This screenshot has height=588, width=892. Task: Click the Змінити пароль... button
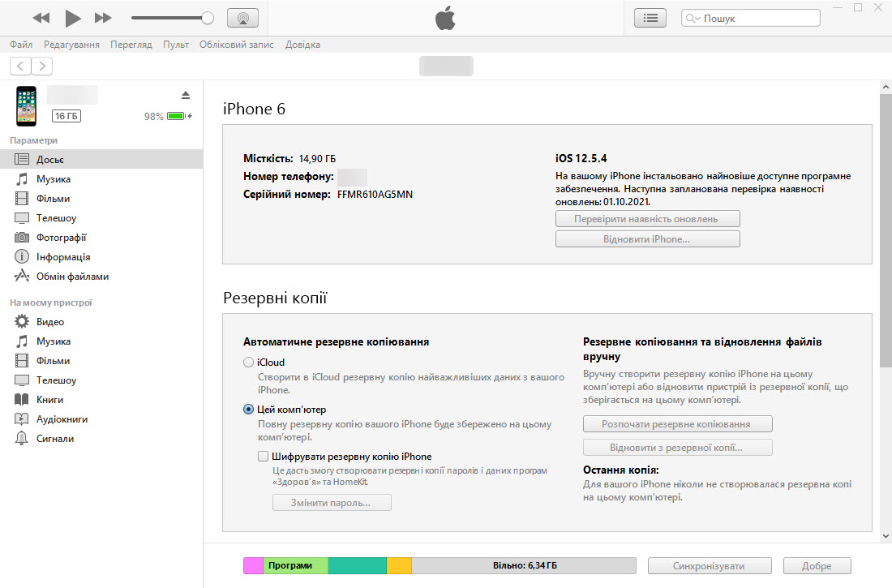coord(332,503)
